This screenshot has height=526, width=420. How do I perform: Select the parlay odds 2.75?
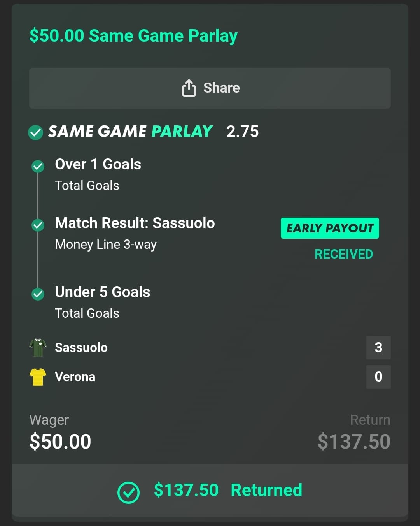242,132
